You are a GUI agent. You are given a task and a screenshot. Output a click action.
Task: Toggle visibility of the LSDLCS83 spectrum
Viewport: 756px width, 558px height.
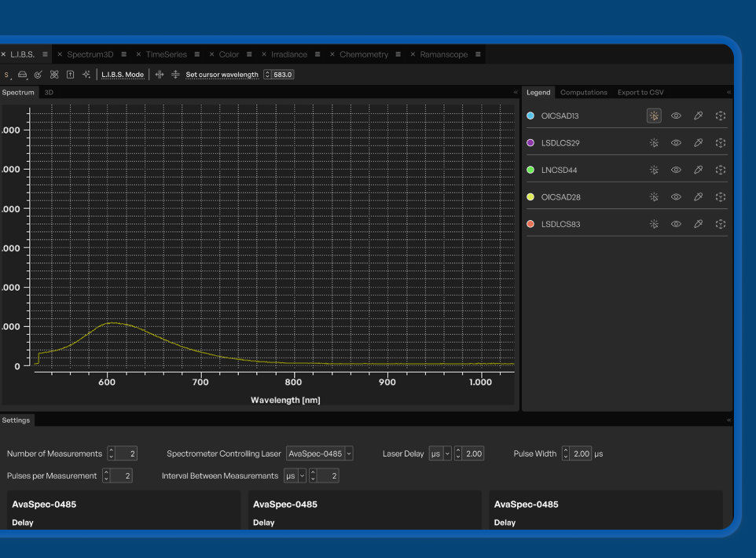pos(676,224)
